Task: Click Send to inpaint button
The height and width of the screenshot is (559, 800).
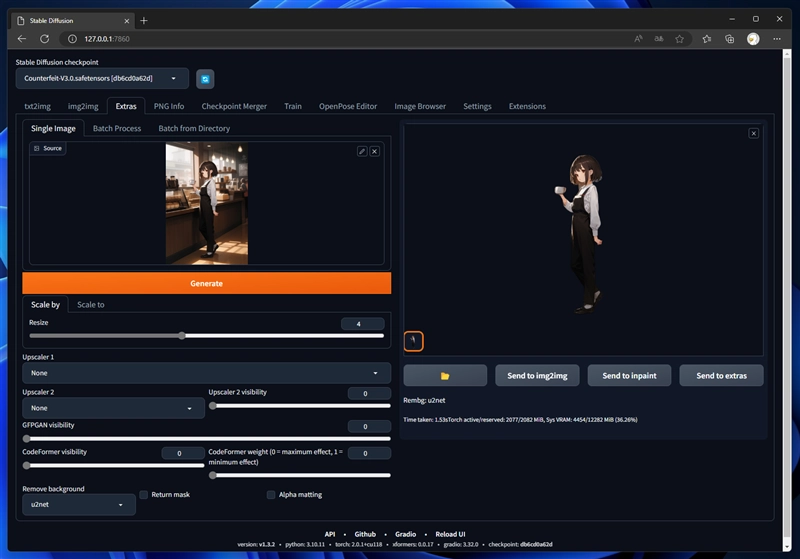Action: point(629,375)
